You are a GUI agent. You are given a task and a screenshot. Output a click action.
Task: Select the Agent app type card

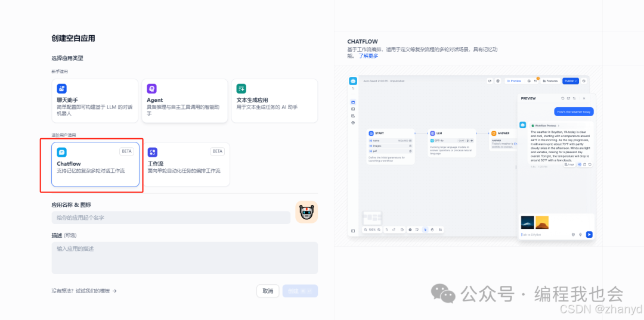185,101
